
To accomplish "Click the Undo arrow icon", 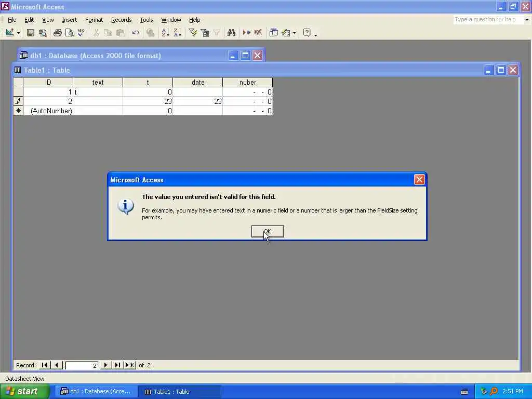I will (136, 33).
